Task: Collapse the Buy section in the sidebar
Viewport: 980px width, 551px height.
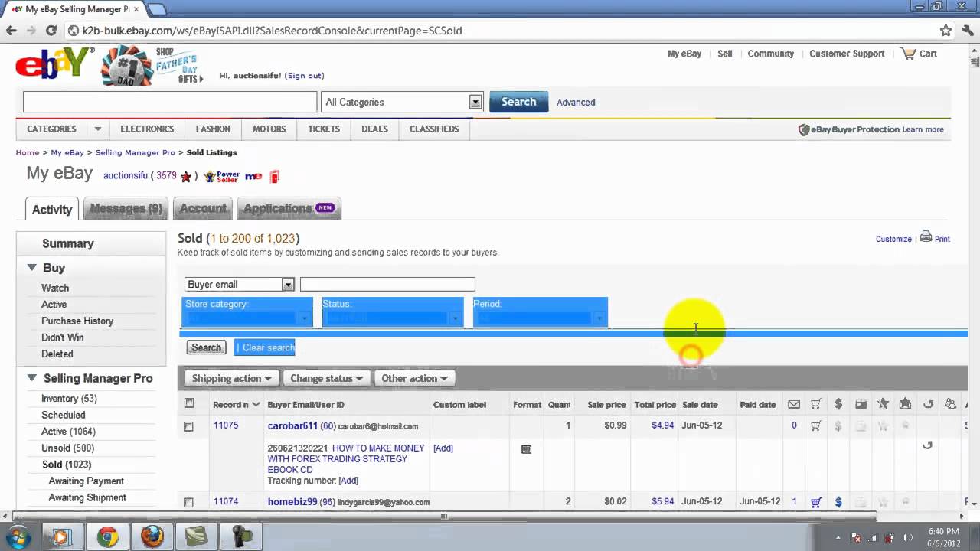Action: coord(32,267)
